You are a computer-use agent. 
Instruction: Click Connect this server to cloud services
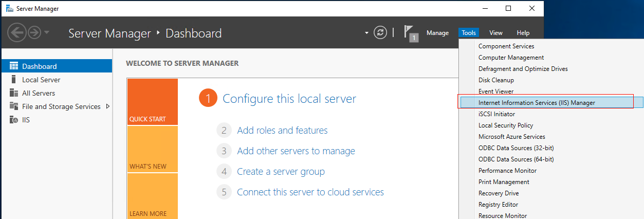(310, 192)
